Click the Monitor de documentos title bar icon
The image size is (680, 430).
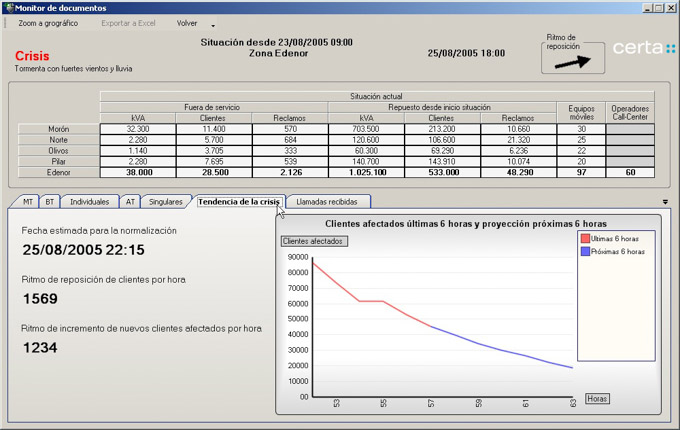[7, 7]
